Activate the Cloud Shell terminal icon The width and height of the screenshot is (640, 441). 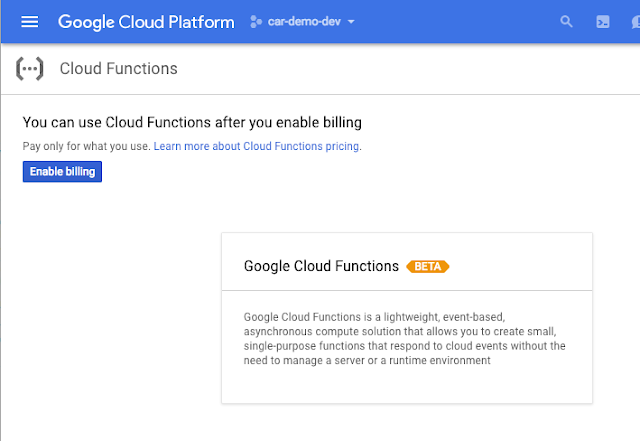[x=603, y=22]
